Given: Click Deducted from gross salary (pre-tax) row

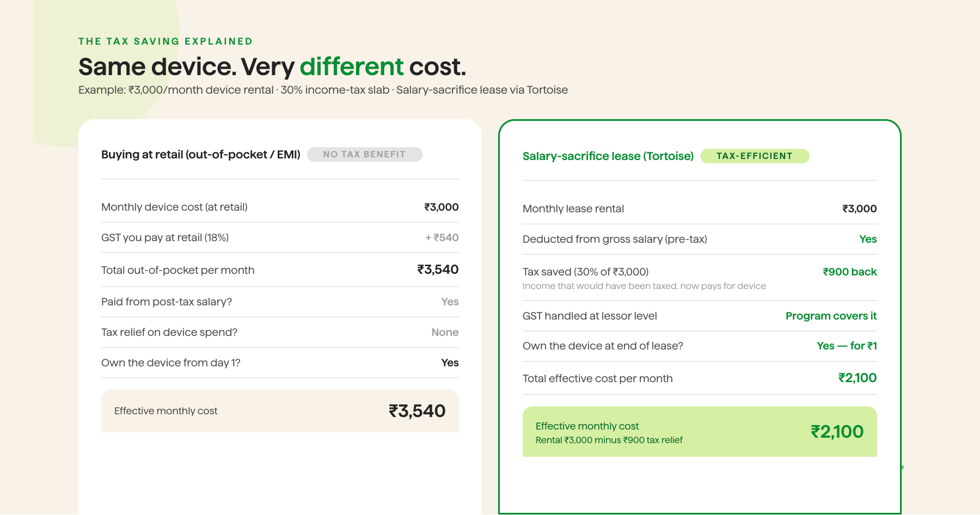Looking at the screenshot, I should coord(700,240).
